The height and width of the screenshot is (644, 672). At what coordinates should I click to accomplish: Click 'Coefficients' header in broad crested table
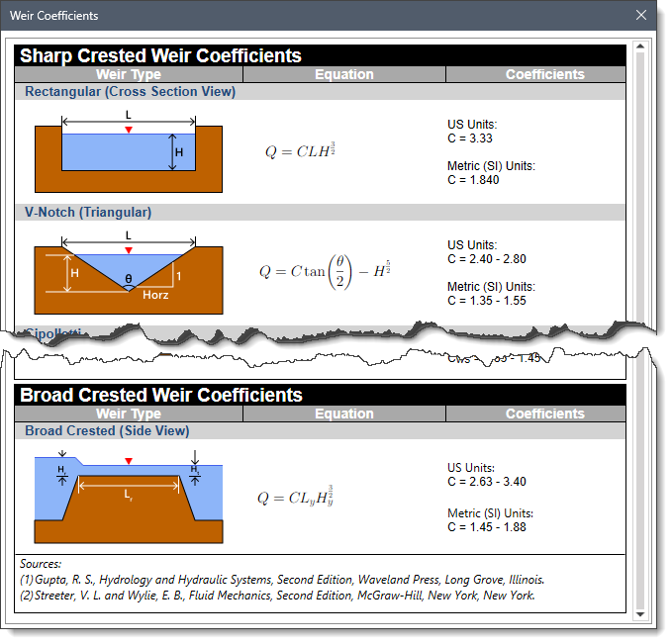coord(544,414)
